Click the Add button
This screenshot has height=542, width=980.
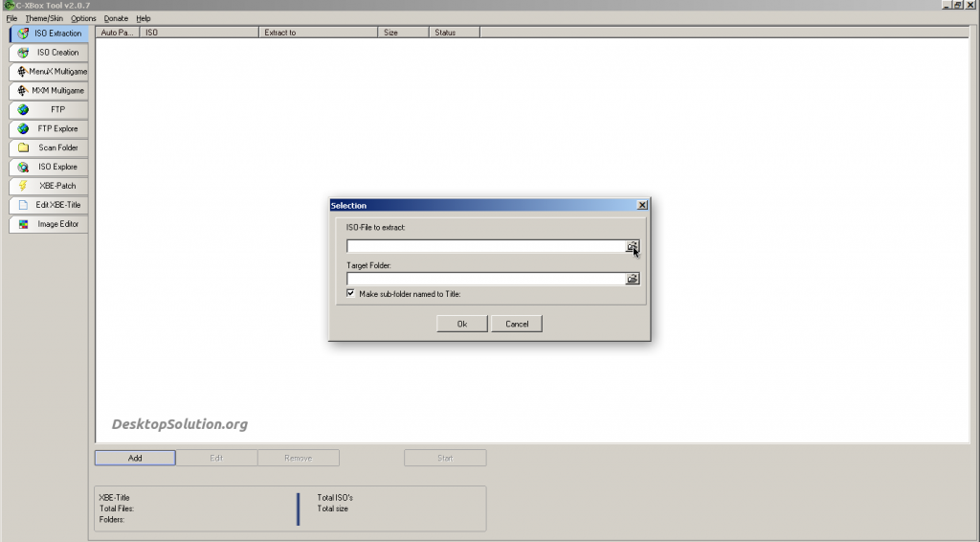[135, 459]
